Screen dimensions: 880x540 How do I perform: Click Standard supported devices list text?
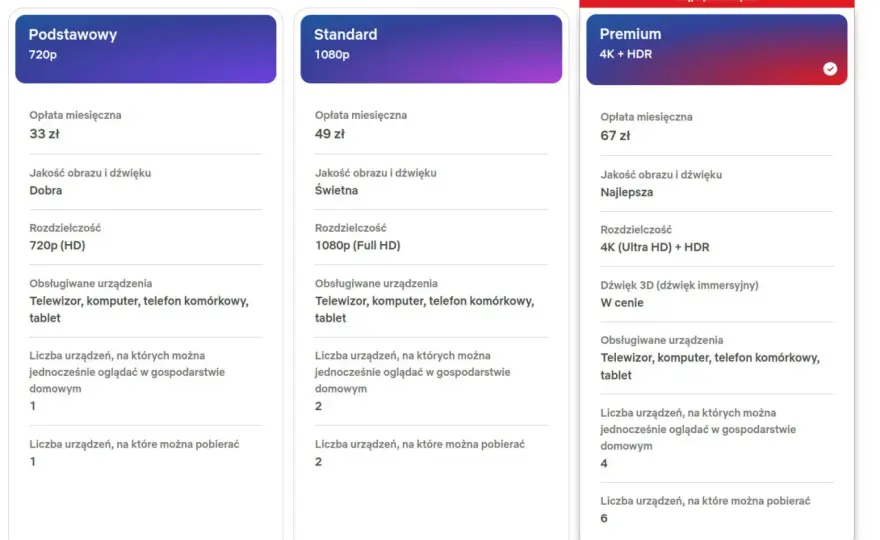coord(424,309)
